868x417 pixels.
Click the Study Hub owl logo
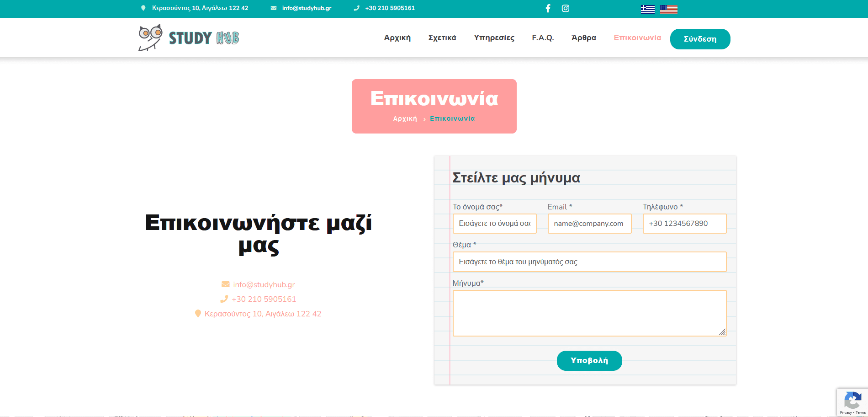(x=189, y=37)
